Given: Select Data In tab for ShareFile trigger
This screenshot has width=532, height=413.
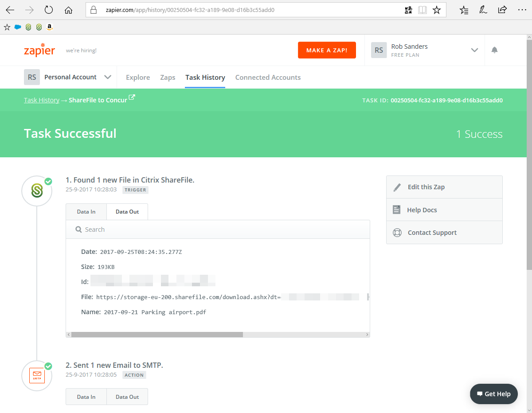Looking at the screenshot, I should (x=86, y=212).
